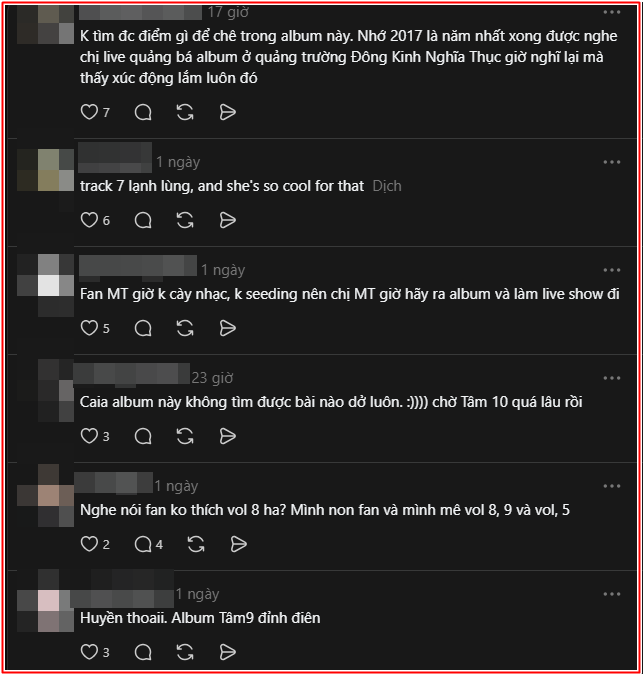Viewport: 643px width, 675px height.
Task: View 4 replies on the vol 8 comment
Action: [x=148, y=544]
